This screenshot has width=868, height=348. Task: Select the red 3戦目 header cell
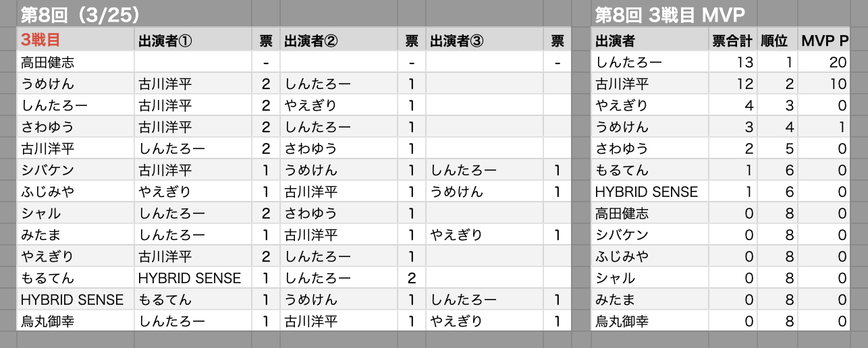[x=76, y=40]
